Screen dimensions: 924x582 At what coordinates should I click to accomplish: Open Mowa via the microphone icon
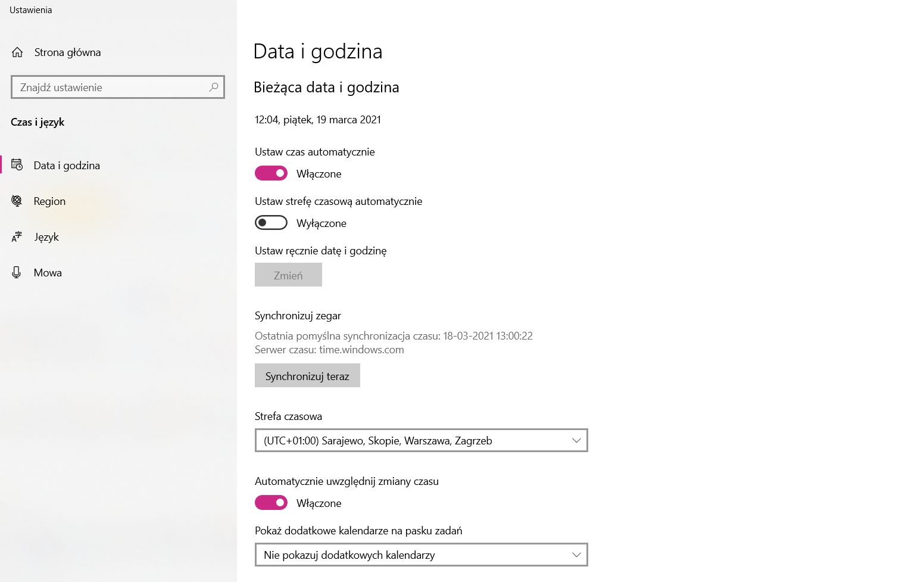click(x=17, y=272)
